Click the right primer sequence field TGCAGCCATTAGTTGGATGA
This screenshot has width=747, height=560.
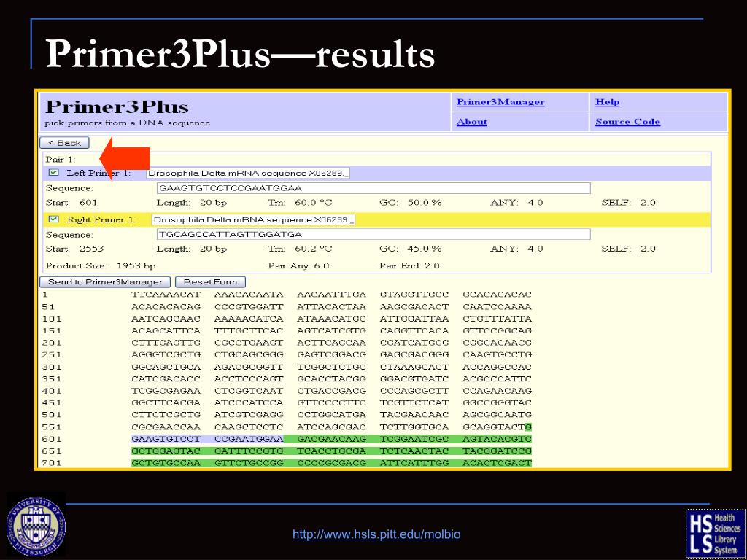pyautogui.click(x=373, y=234)
